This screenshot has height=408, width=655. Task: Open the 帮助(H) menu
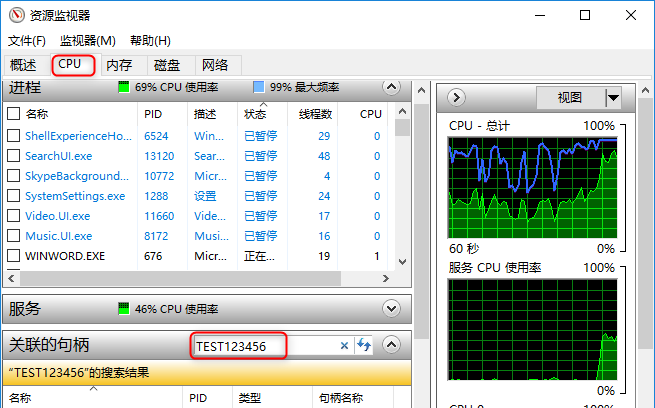coord(150,41)
